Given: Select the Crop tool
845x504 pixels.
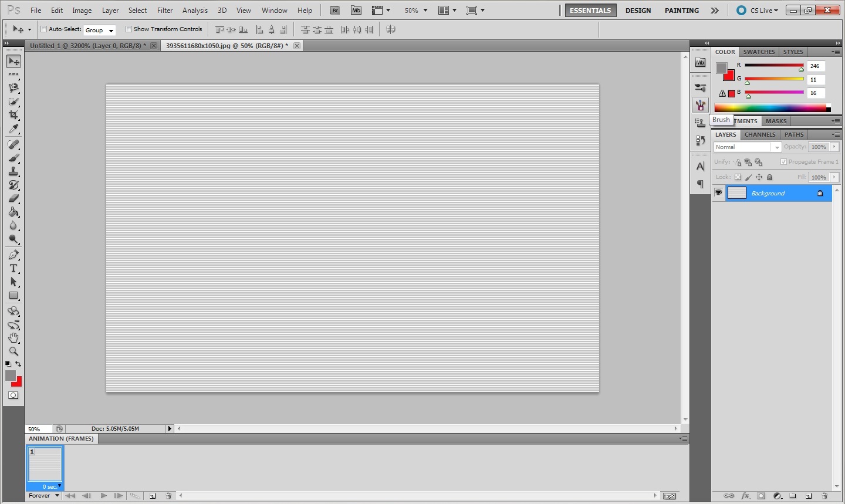Looking at the screenshot, I should tap(13, 115).
